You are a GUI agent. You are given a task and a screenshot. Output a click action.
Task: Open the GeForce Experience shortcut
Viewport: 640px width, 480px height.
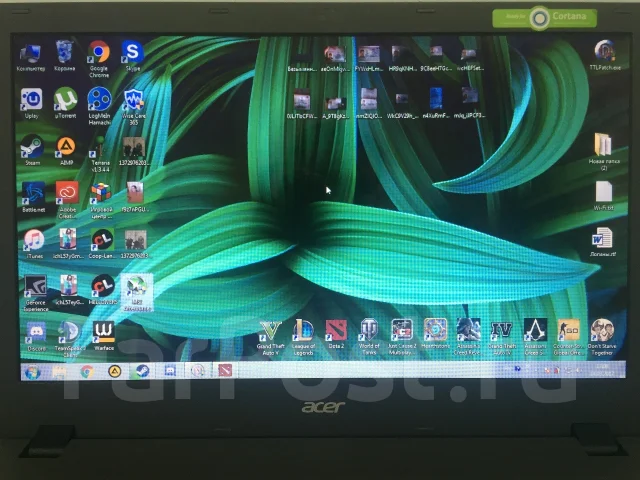point(36,293)
